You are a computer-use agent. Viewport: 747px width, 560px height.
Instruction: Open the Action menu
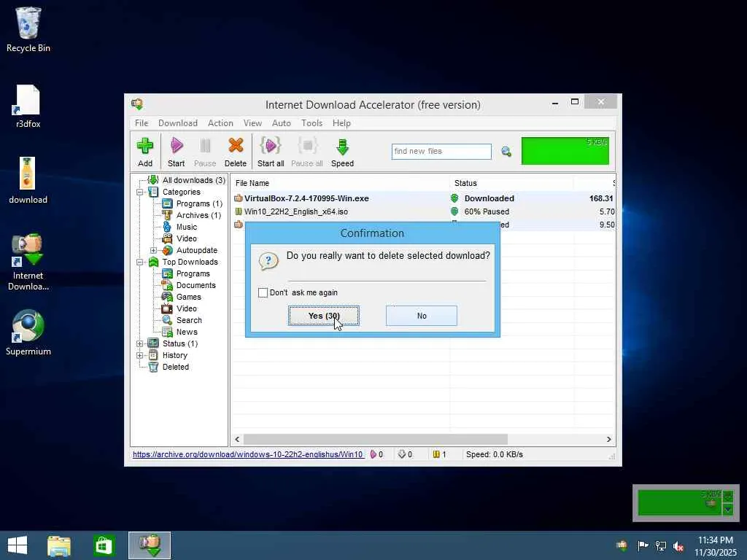tap(220, 122)
